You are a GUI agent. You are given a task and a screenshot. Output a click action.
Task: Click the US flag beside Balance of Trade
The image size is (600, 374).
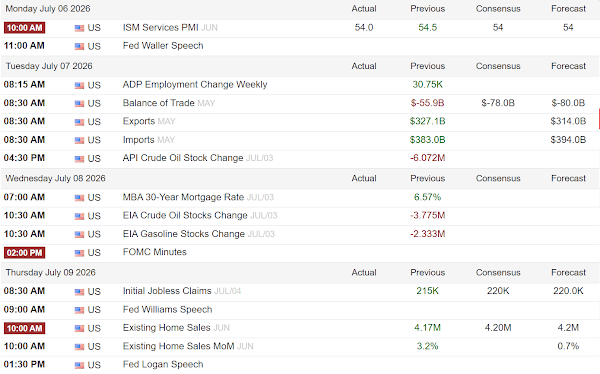(x=79, y=103)
